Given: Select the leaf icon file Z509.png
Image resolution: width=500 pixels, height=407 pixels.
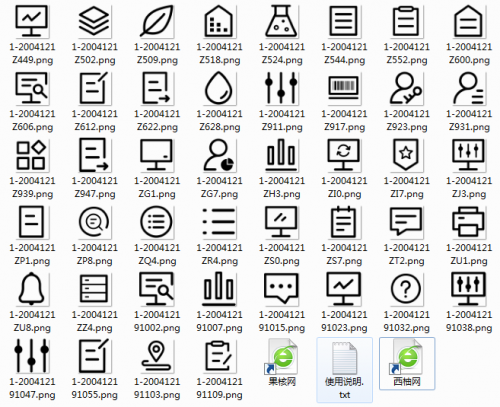Looking at the screenshot, I should [157, 21].
